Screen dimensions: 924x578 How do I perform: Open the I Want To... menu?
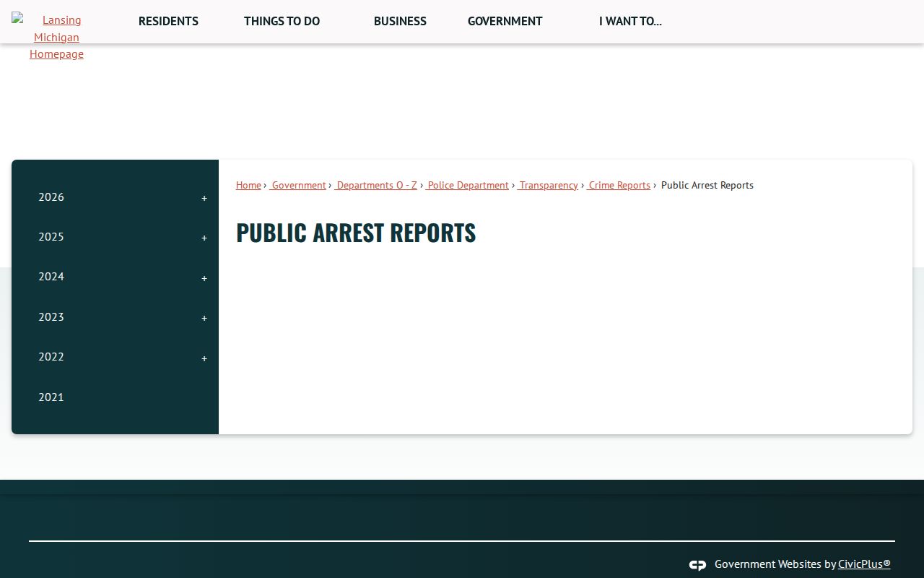click(630, 21)
